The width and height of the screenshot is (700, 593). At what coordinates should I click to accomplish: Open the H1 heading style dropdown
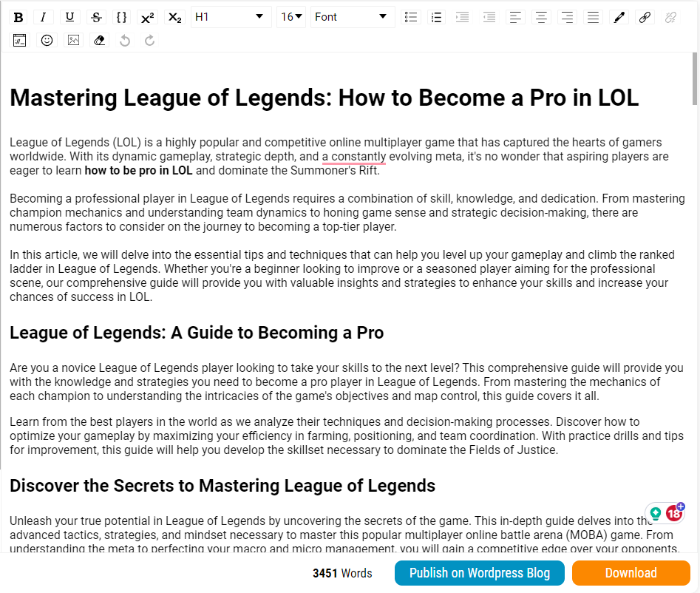(231, 17)
